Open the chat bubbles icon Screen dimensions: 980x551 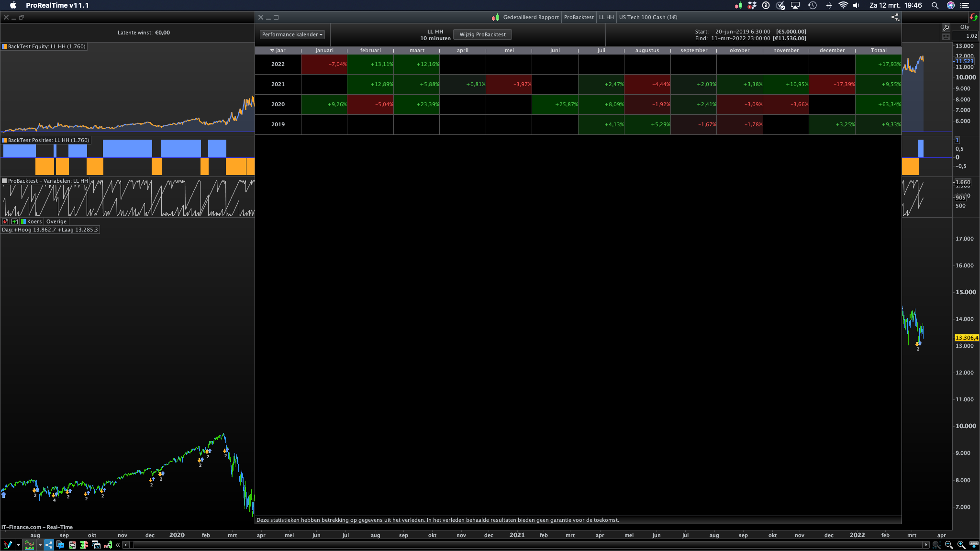pos(60,545)
